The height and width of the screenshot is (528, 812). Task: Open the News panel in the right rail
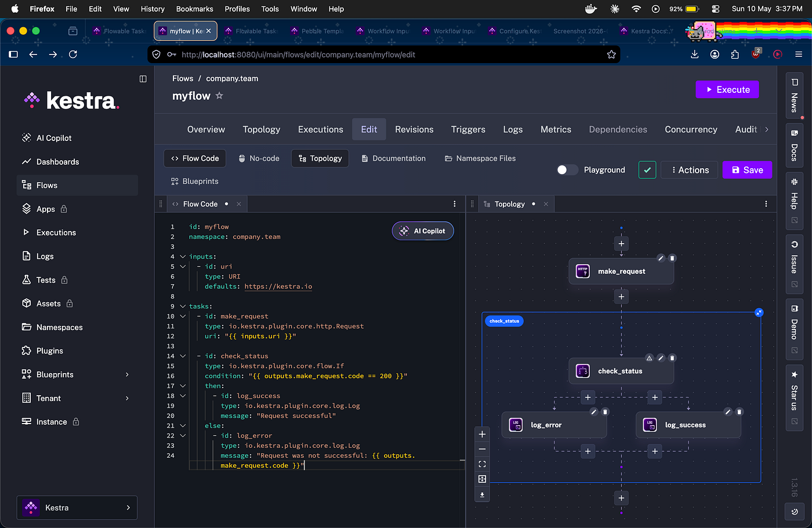[x=795, y=96]
